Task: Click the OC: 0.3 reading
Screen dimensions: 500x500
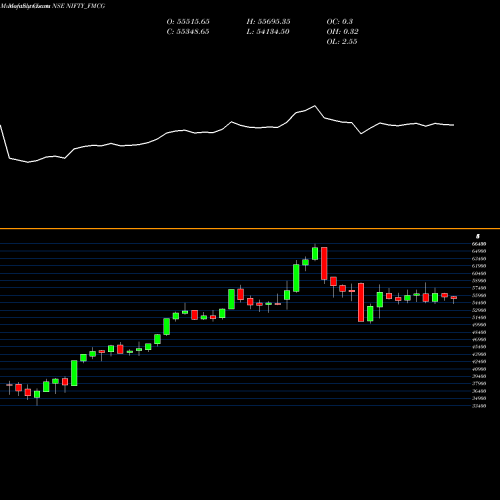Action: (340, 21)
